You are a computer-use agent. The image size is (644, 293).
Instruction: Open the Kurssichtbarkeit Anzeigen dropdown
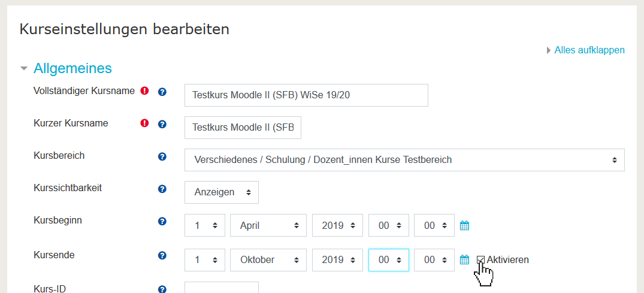click(x=222, y=192)
